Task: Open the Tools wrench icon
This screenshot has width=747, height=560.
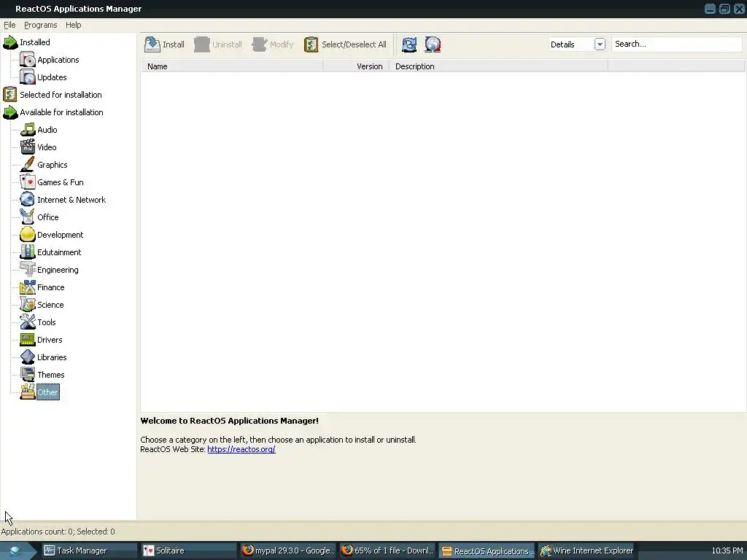Action: pos(28,322)
